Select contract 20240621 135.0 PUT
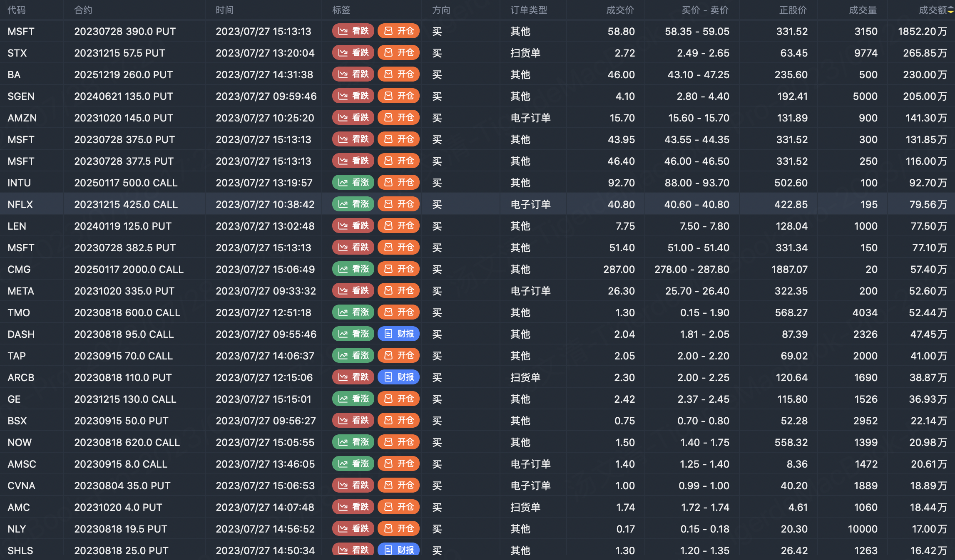 pos(124,96)
